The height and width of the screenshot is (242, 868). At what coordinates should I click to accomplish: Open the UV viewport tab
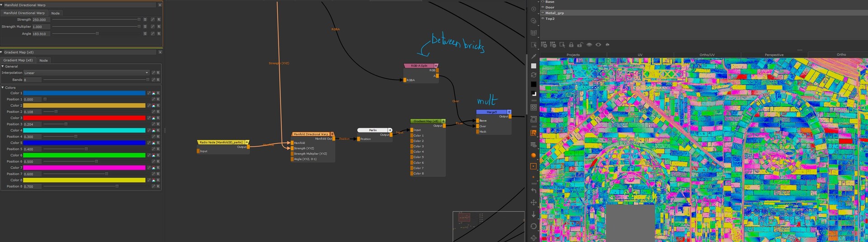[x=640, y=55]
